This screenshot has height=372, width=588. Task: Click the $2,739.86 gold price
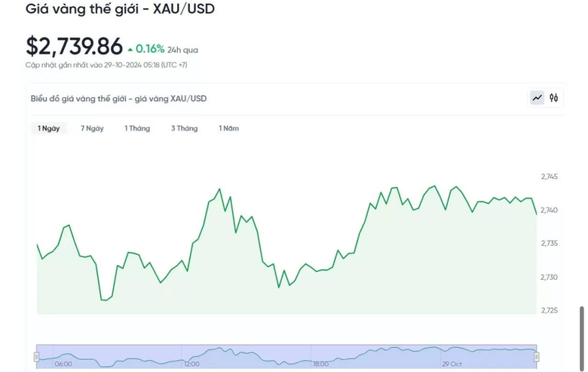pos(74,47)
